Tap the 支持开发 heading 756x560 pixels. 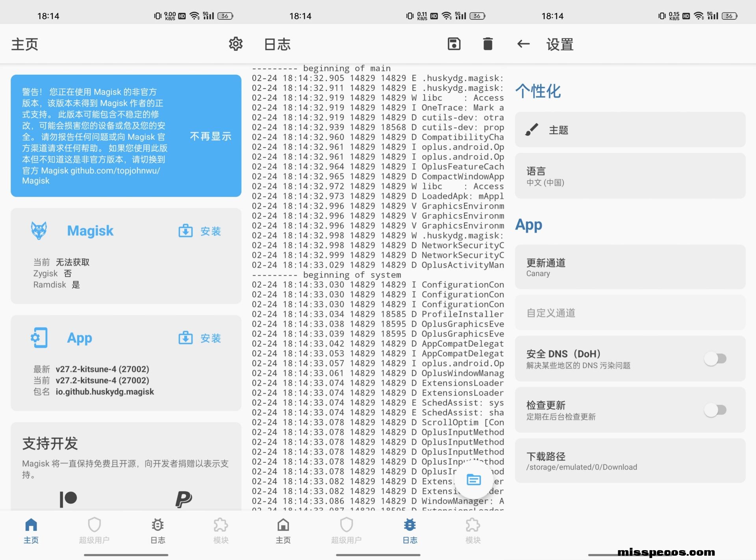(x=50, y=444)
